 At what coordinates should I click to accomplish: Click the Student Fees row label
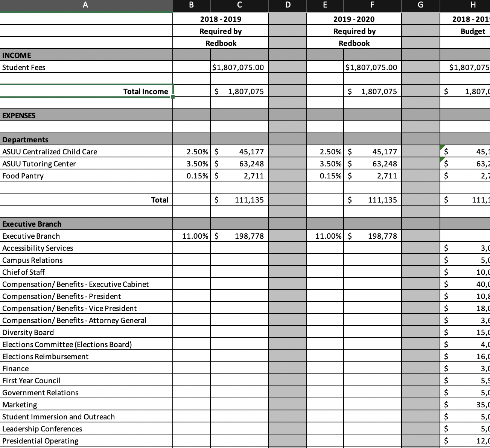(86, 67)
